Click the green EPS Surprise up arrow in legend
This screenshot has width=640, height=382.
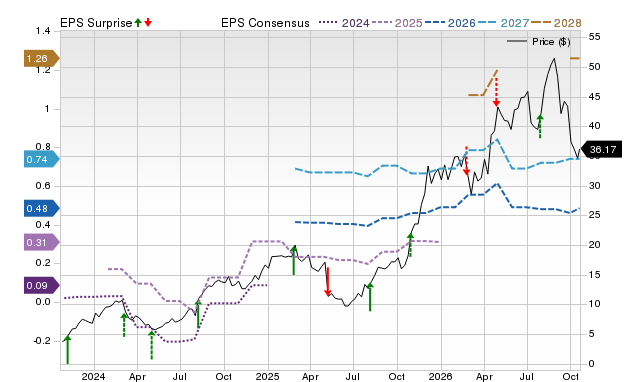(x=138, y=23)
